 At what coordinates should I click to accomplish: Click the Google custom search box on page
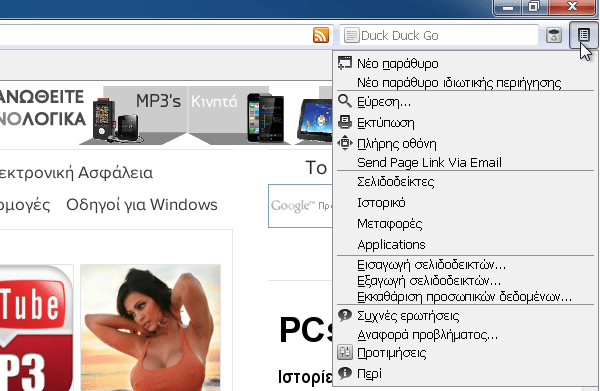(300, 205)
